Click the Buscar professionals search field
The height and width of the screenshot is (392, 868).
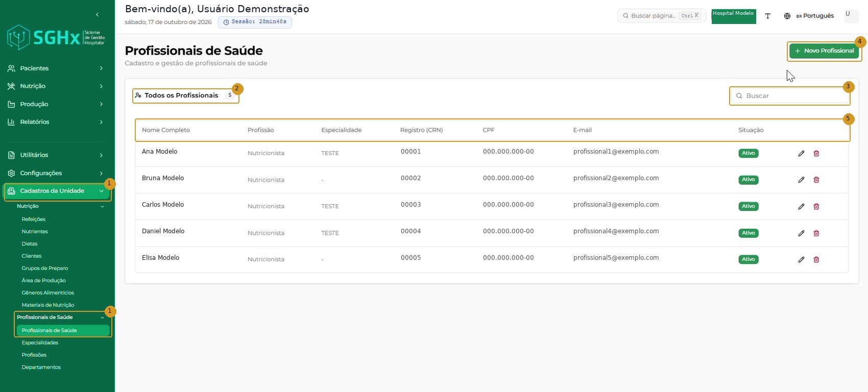coord(789,96)
